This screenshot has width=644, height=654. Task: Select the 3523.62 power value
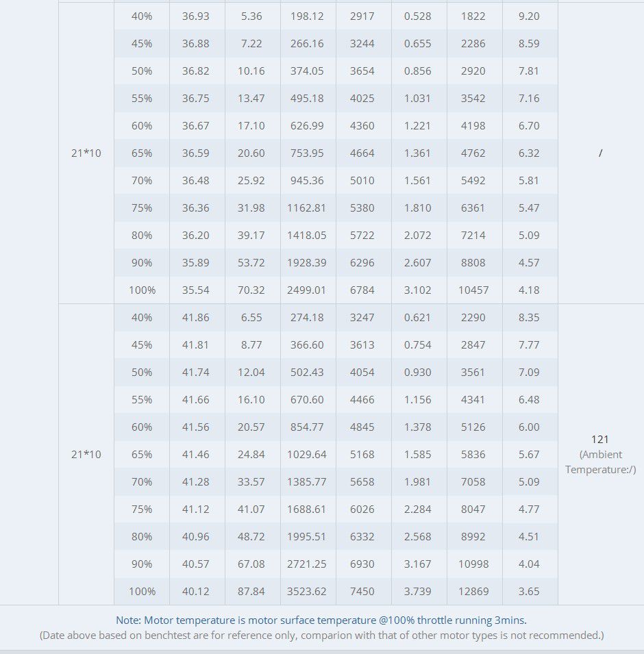[x=307, y=592]
